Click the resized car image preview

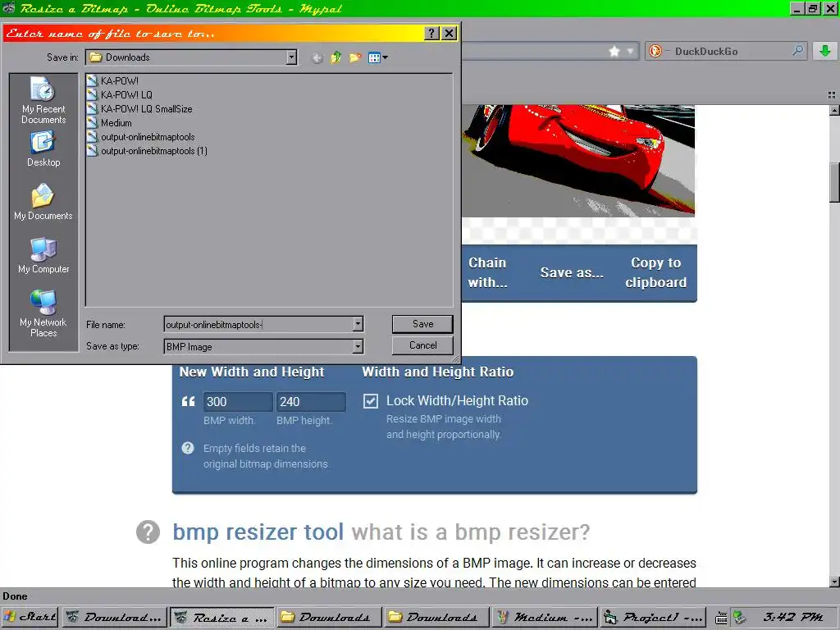[x=578, y=161]
